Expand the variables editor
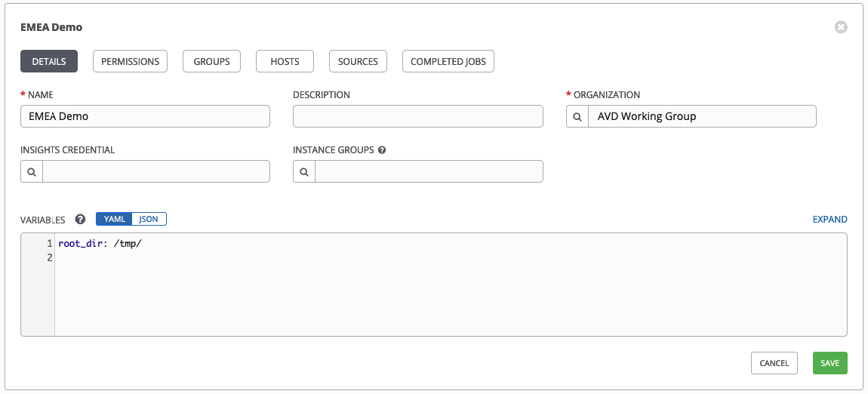Viewport: 868px width, 394px height. coord(830,219)
